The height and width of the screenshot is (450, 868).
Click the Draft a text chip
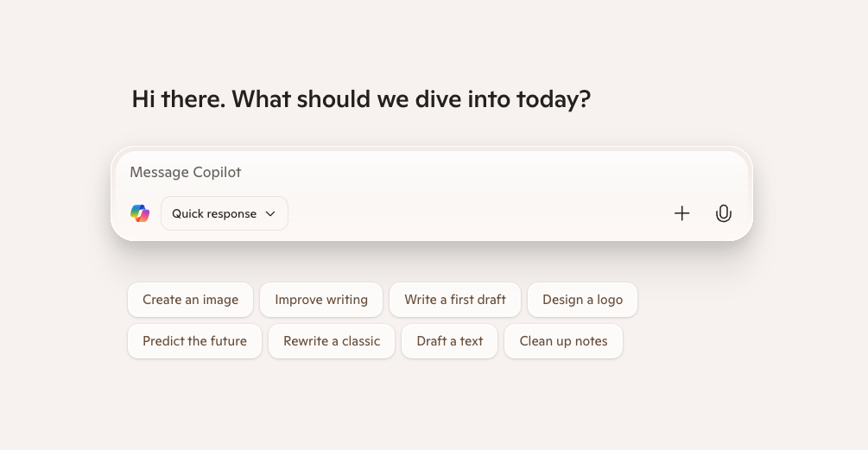pyautogui.click(x=449, y=341)
